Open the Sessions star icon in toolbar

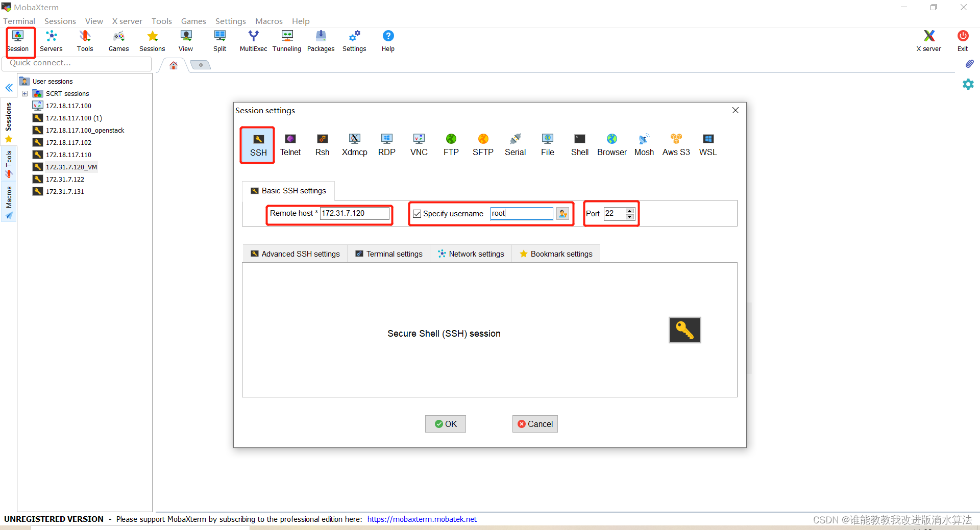coord(152,41)
